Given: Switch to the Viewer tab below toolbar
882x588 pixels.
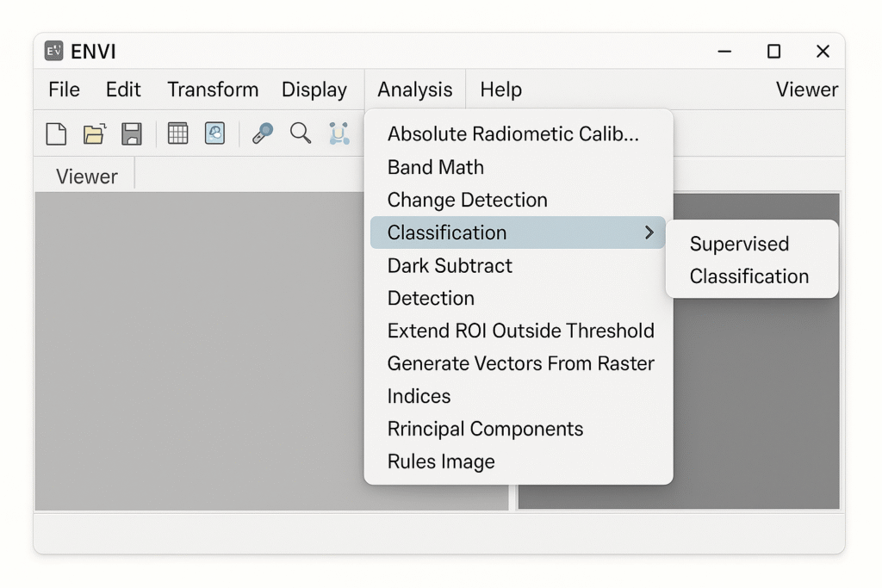Looking at the screenshot, I should (x=87, y=176).
